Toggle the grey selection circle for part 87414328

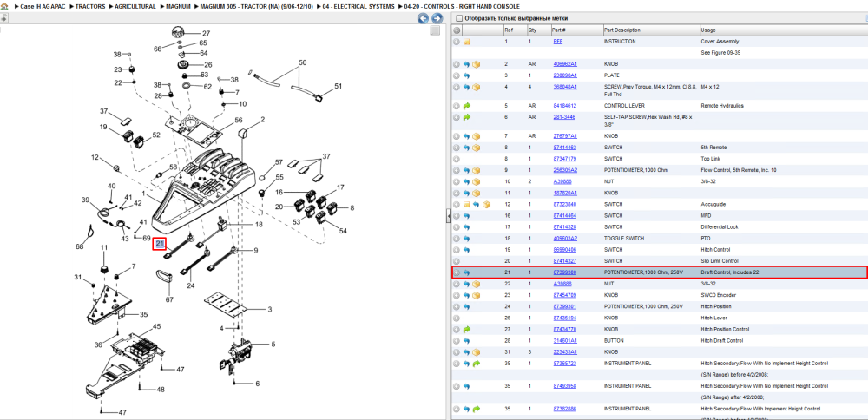(x=457, y=226)
